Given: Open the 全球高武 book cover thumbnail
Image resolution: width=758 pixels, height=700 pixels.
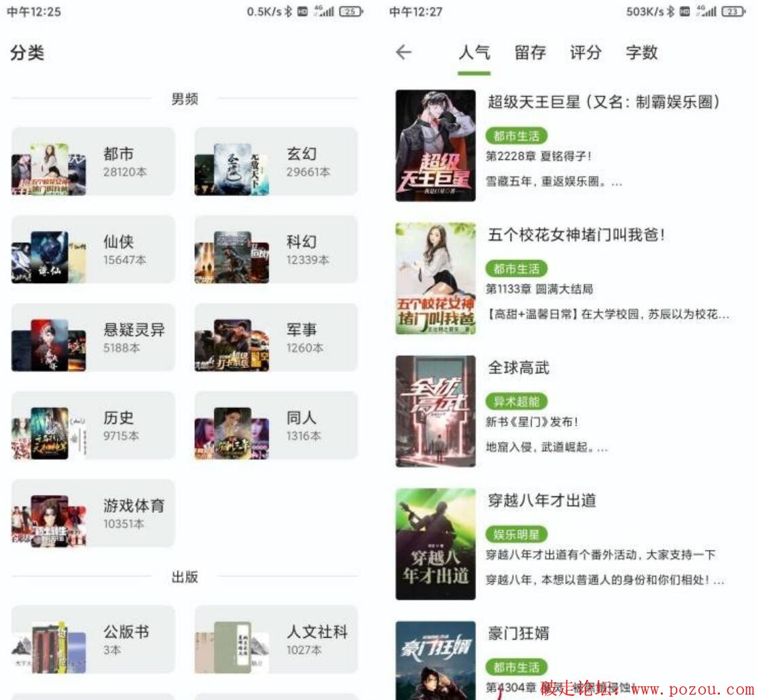Looking at the screenshot, I should tap(435, 411).
